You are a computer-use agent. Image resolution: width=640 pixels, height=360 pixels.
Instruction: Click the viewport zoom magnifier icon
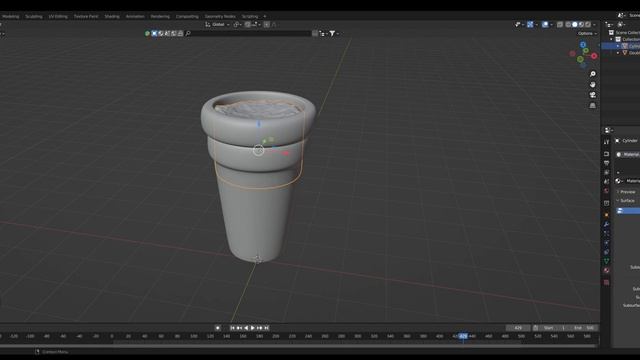(593, 74)
